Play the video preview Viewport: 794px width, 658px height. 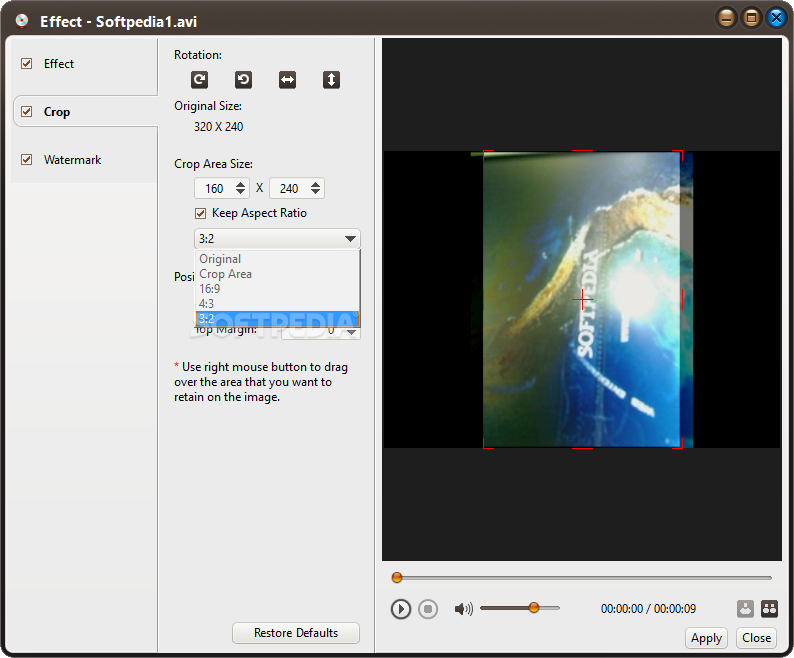[x=401, y=608]
